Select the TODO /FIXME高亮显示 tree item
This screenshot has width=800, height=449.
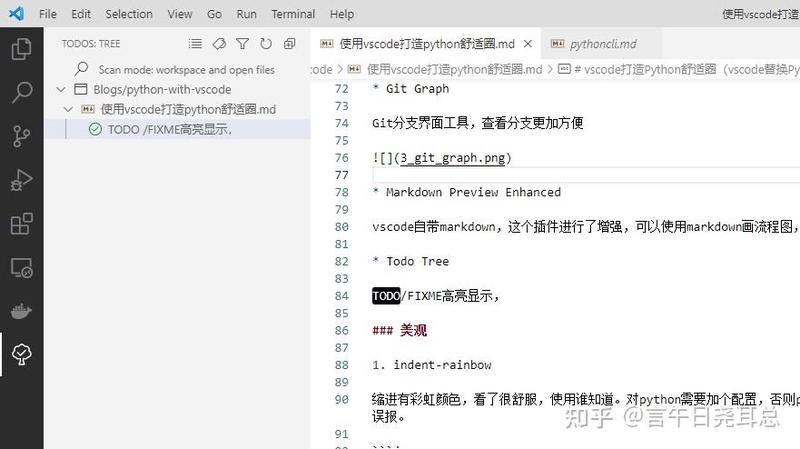pyautogui.click(x=177, y=129)
